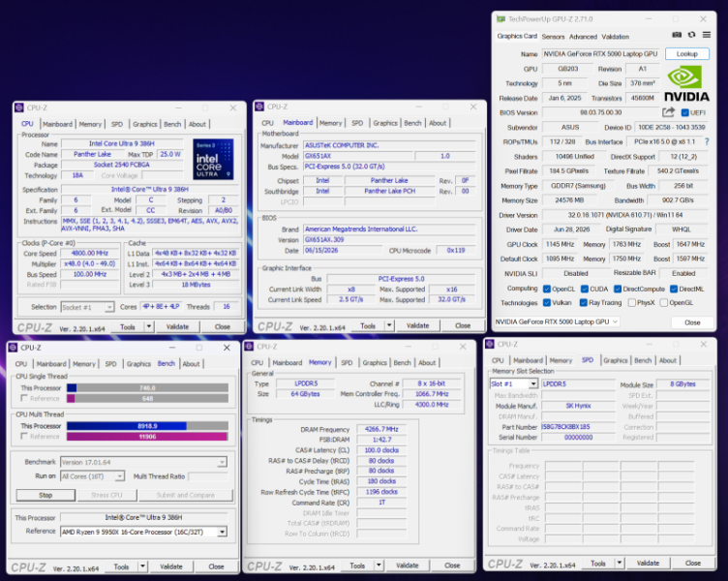The image size is (728, 581).
Task: Click the Close button in GPU-Z
Action: [x=692, y=321]
